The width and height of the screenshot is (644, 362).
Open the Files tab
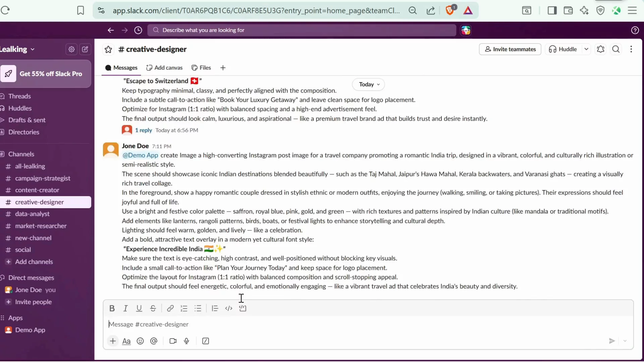pyautogui.click(x=201, y=68)
